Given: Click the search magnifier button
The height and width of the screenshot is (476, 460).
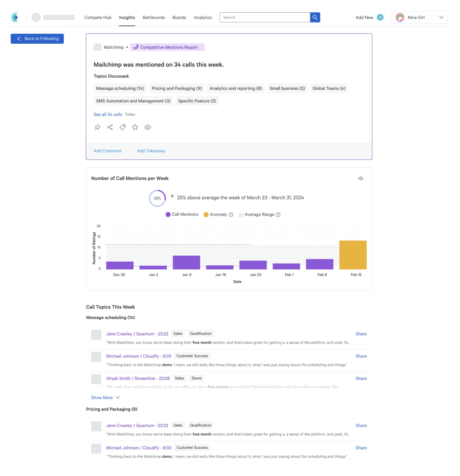Looking at the screenshot, I should coord(315,17).
